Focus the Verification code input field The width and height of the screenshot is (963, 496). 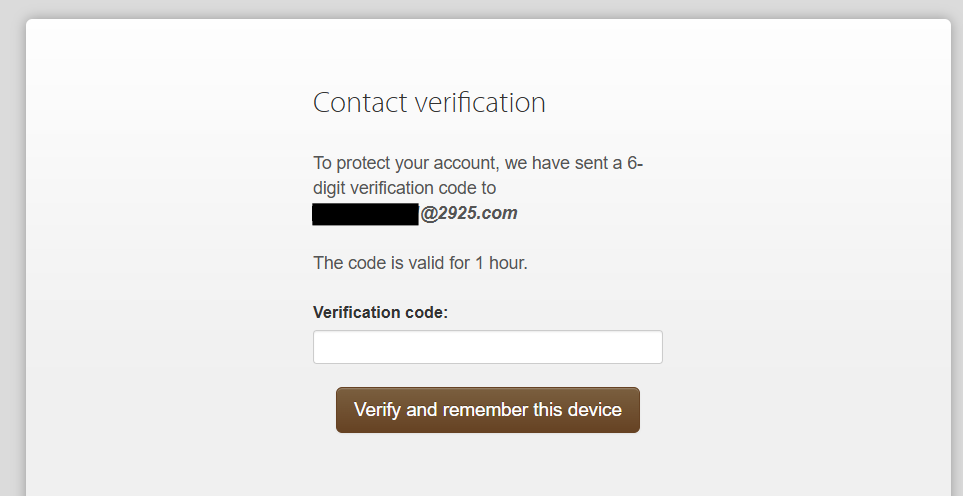click(x=488, y=347)
